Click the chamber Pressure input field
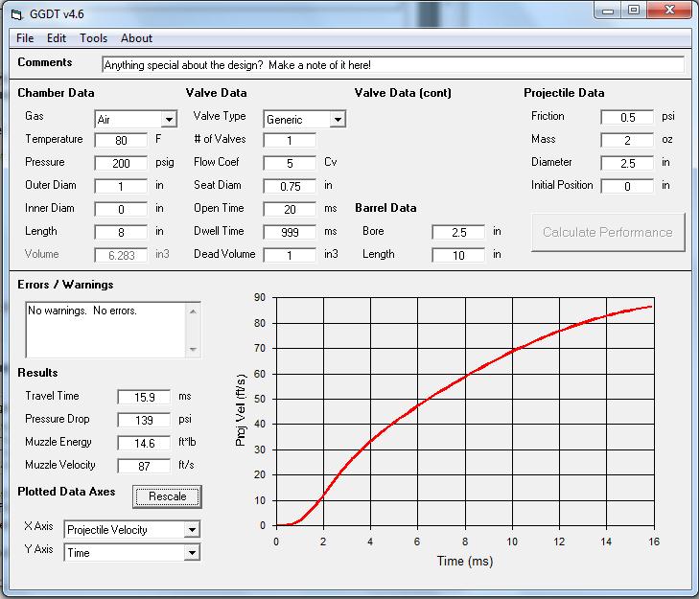 (121, 163)
